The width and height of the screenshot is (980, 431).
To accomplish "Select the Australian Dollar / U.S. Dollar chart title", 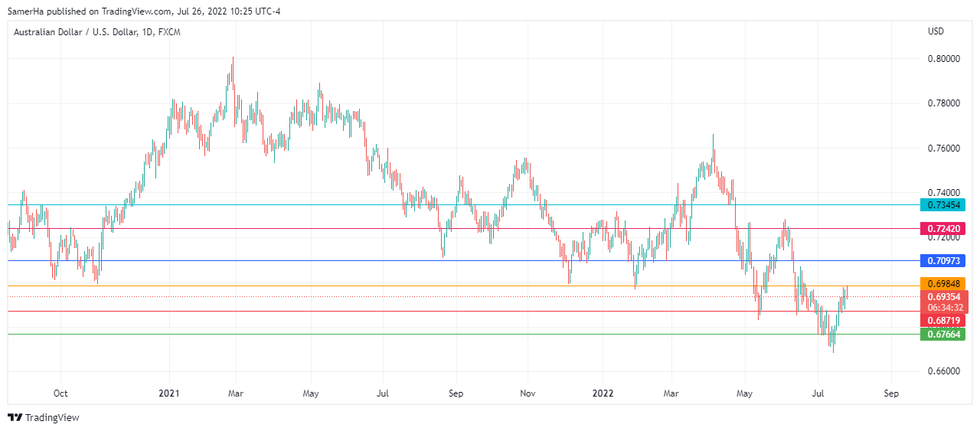I will (96, 32).
